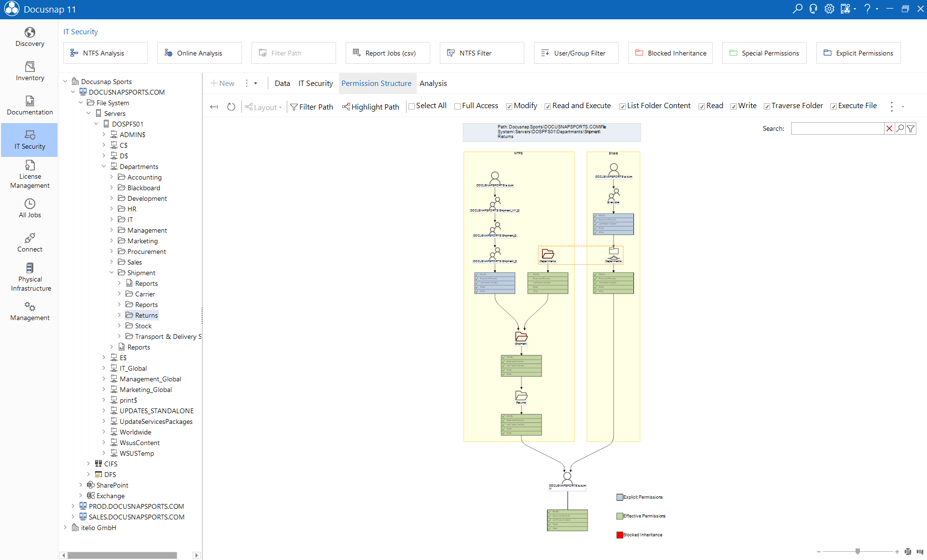Refresh the permission structure diagram
Screen dimensions: 927x560
point(231,107)
